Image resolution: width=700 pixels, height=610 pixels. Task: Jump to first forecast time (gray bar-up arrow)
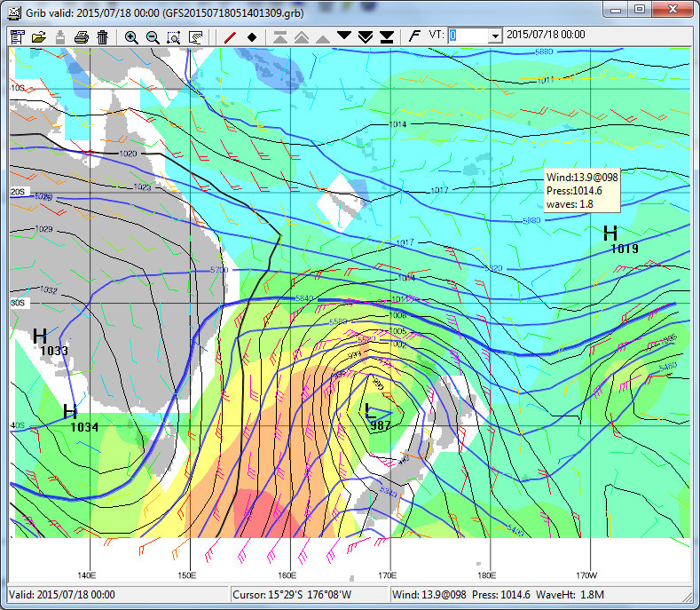(279, 37)
